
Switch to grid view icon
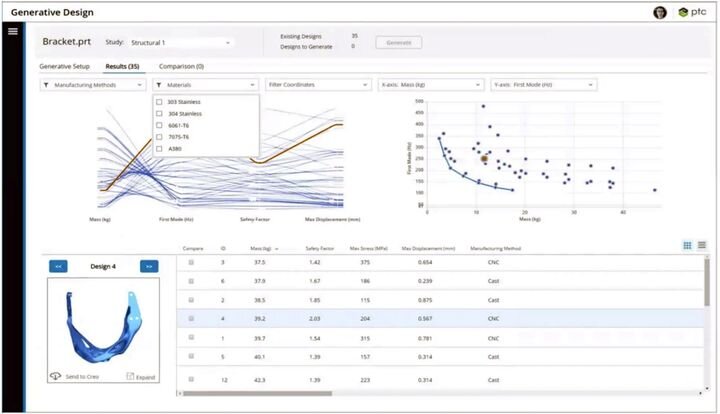pyautogui.click(x=687, y=245)
